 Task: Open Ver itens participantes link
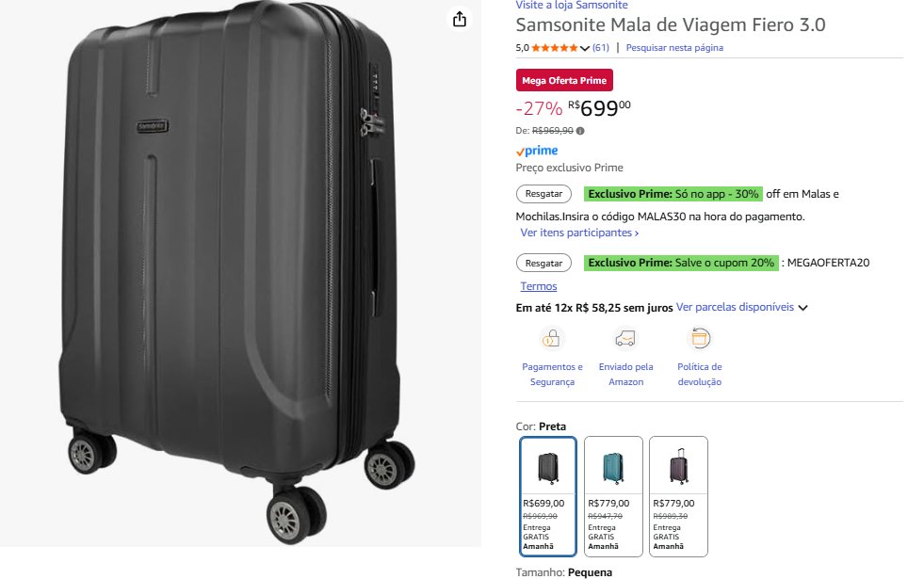579,233
